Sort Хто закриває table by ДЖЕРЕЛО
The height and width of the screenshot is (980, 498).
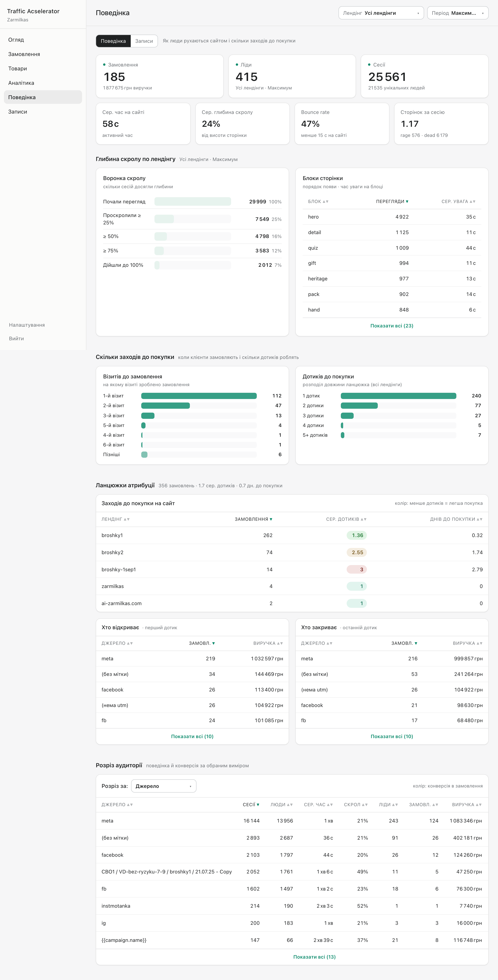point(317,643)
